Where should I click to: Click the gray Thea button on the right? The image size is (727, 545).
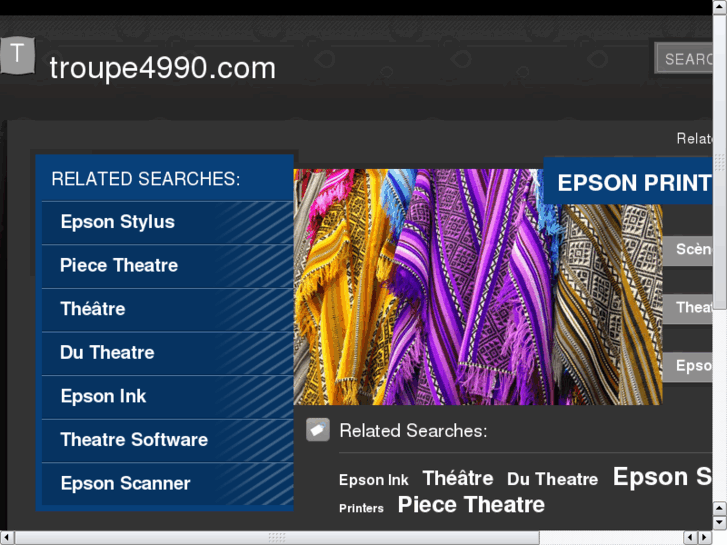pos(688,308)
